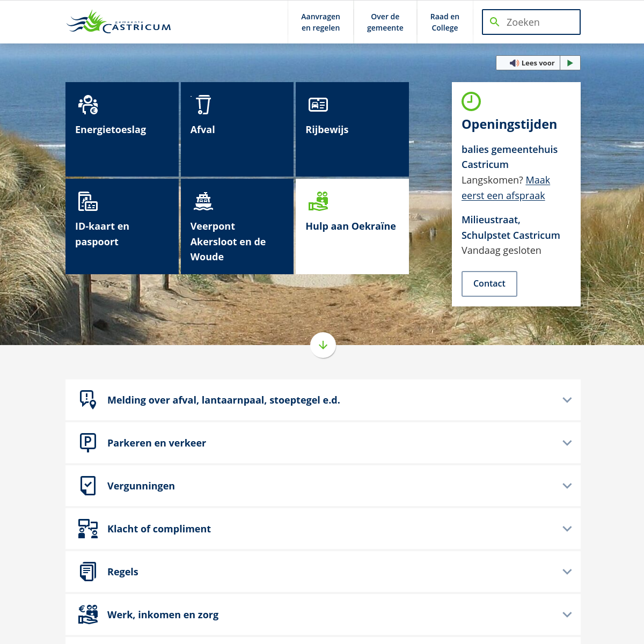
Task: Click the Werk, inkomen en zorg icon
Action: (x=88, y=614)
